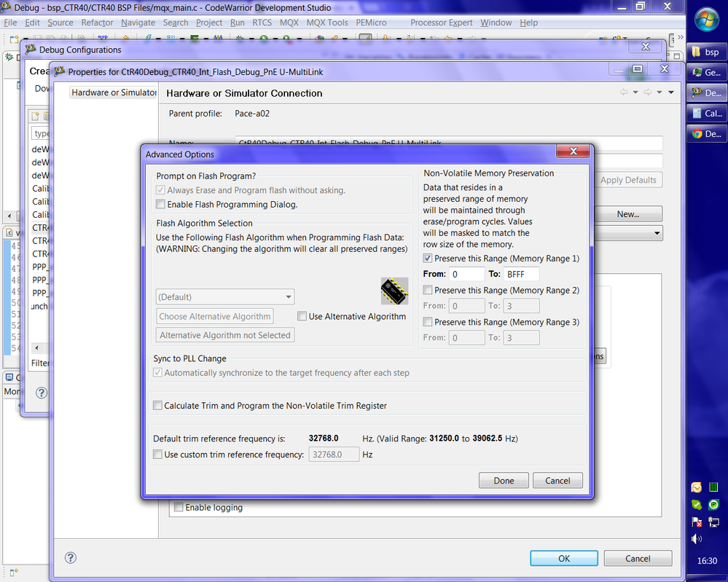Open the (Default) flash algorithm dropdown

(225, 296)
